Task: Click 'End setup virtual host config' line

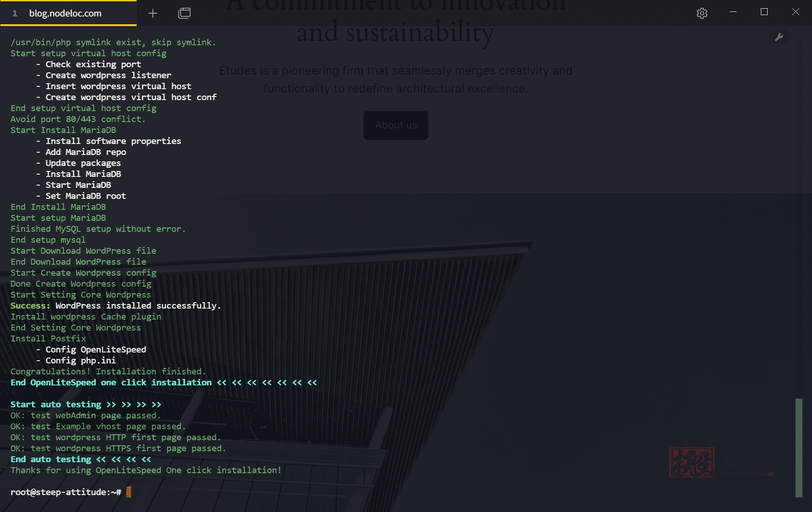Action: pyautogui.click(x=83, y=108)
